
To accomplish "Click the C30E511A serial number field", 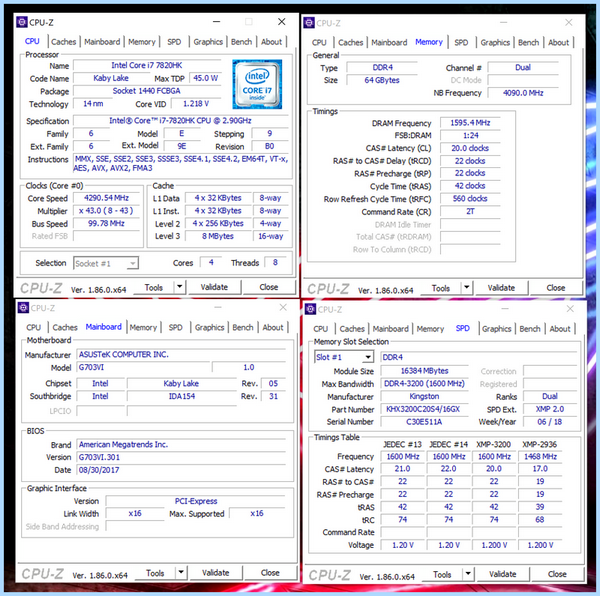I will (424, 422).
